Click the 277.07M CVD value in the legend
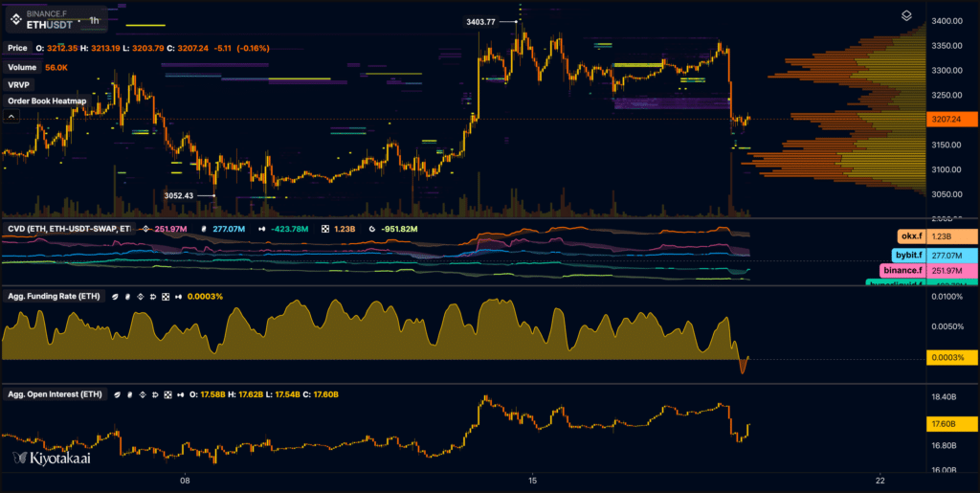980x493 pixels. [x=229, y=230]
